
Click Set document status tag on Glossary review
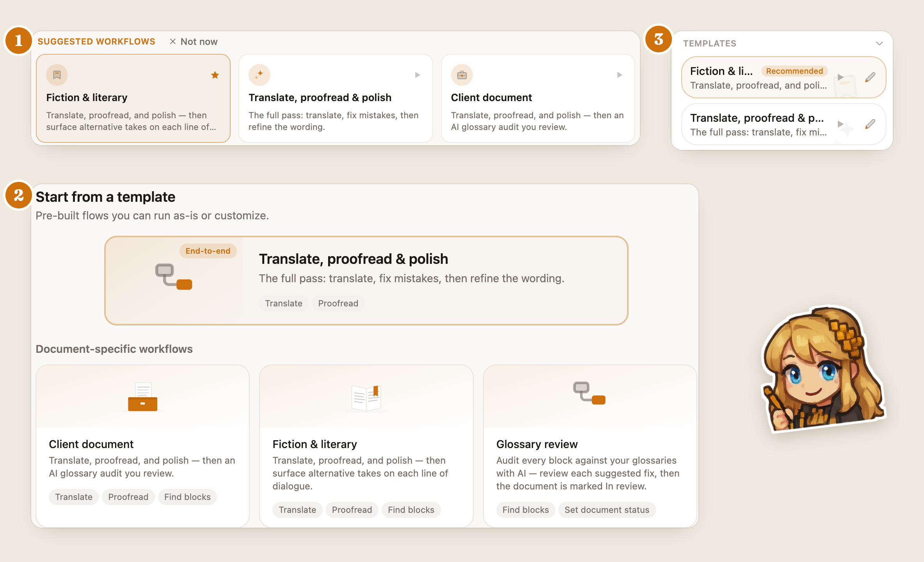(x=607, y=510)
